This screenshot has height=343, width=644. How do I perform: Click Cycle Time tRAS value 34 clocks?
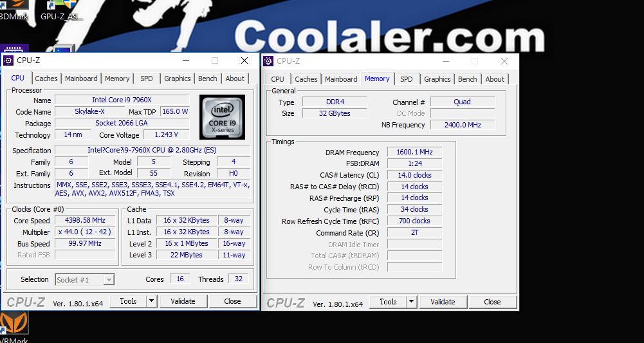pyautogui.click(x=414, y=209)
